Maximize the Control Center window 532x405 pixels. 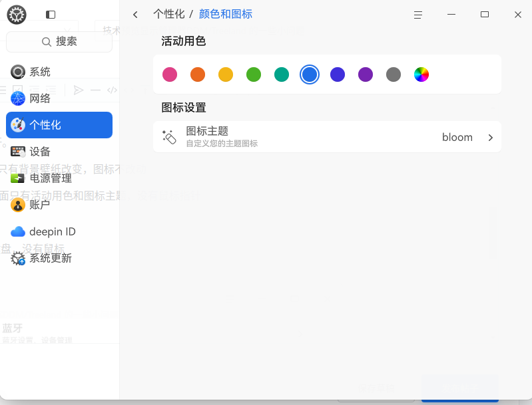click(485, 15)
